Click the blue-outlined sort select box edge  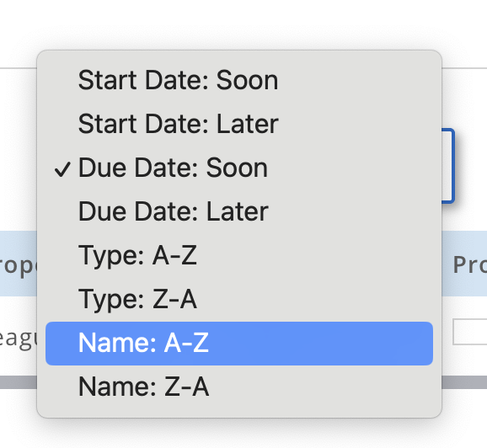coord(449,166)
